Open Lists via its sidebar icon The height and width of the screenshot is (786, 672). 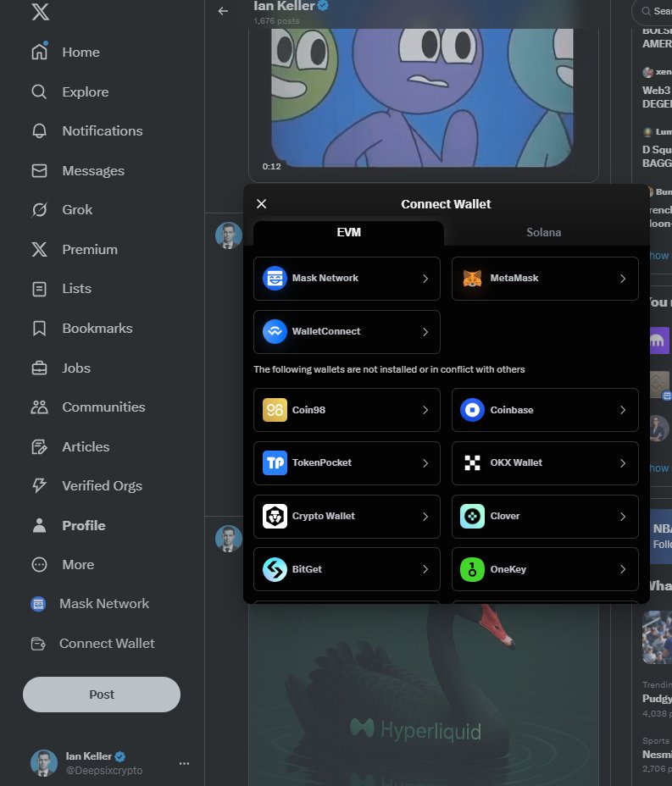pyautogui.click(x=39, y=289)
